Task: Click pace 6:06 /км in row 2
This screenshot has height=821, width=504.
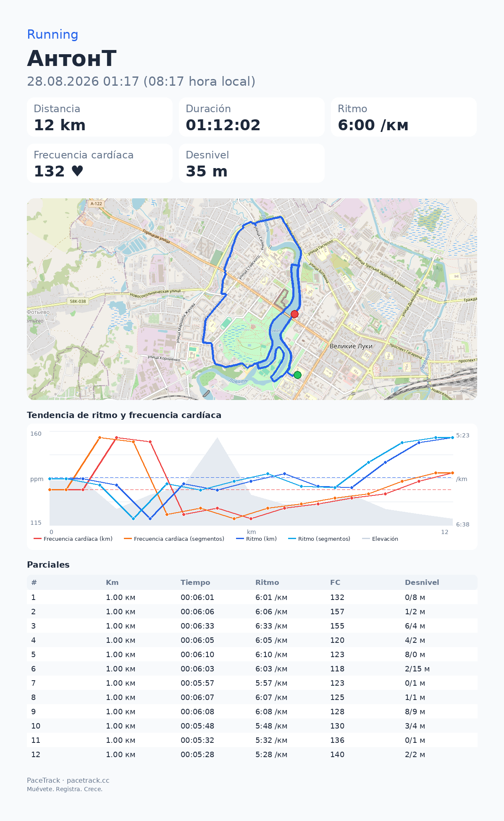Action: (x=271, y=612)
